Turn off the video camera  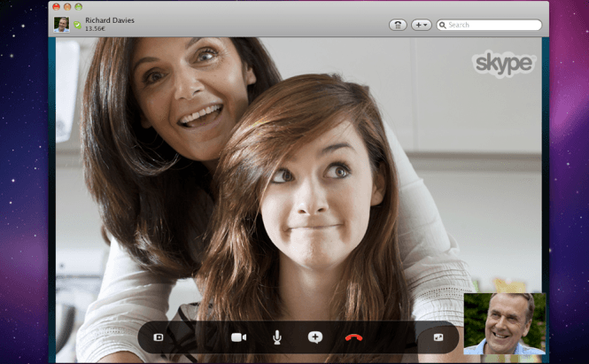[x=238, y=337]
